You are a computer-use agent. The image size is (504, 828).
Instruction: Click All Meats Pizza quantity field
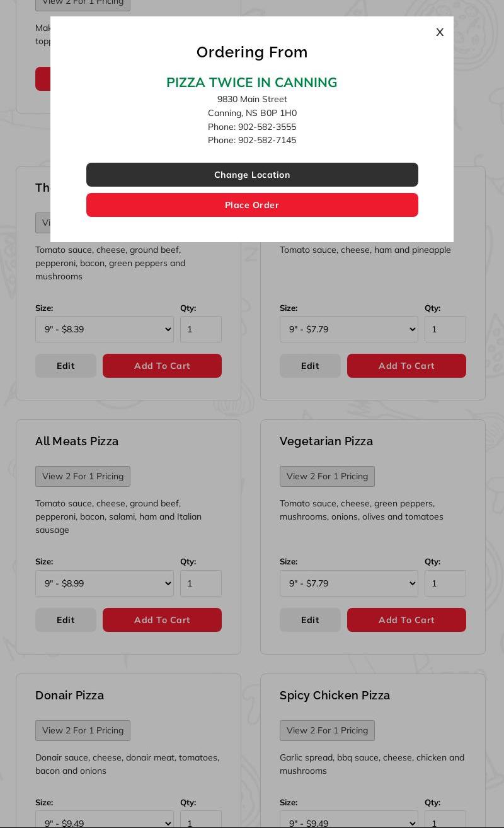(201, 583)
